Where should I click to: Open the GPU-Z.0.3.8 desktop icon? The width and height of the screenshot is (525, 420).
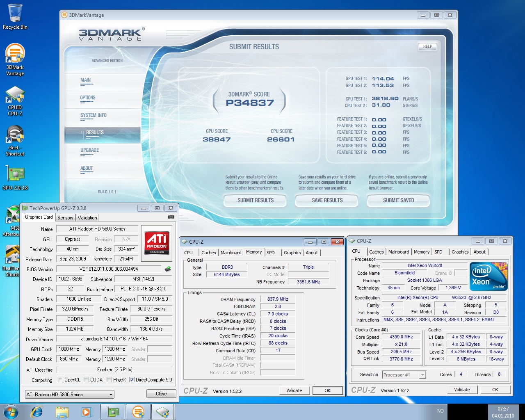15,178
